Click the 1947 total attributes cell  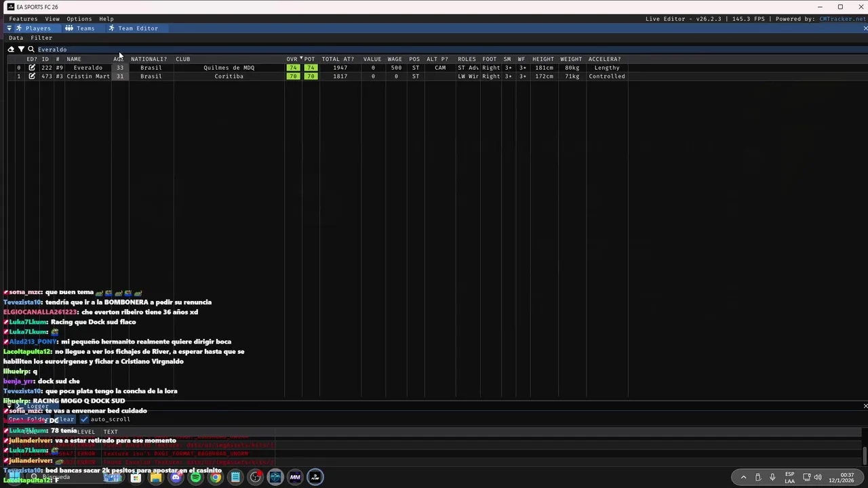click(340, 68)
